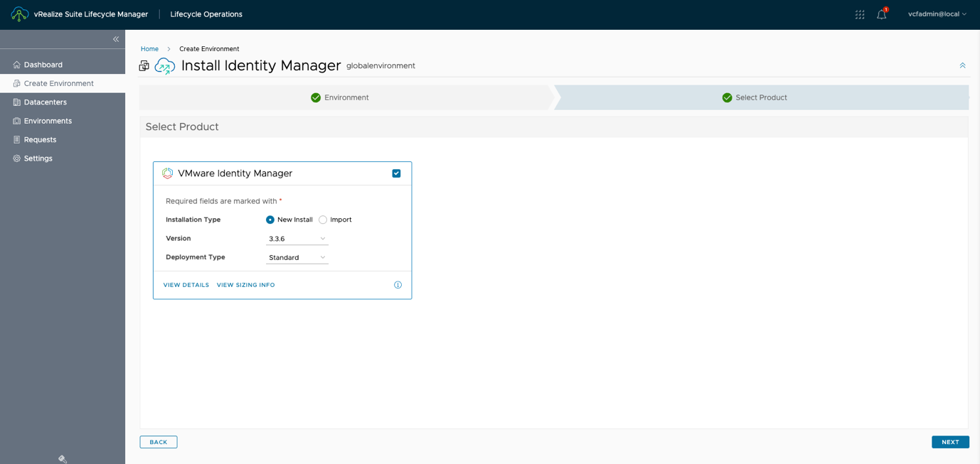This screenshot has height=464, width=980.
Task: Click the globalenvironment label
Action: (380, 66)
